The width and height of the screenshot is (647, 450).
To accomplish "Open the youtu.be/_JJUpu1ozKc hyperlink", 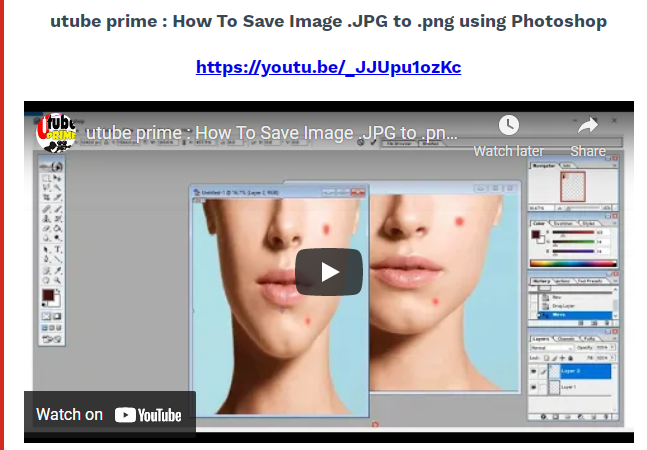I will click(x=328, y=67).
